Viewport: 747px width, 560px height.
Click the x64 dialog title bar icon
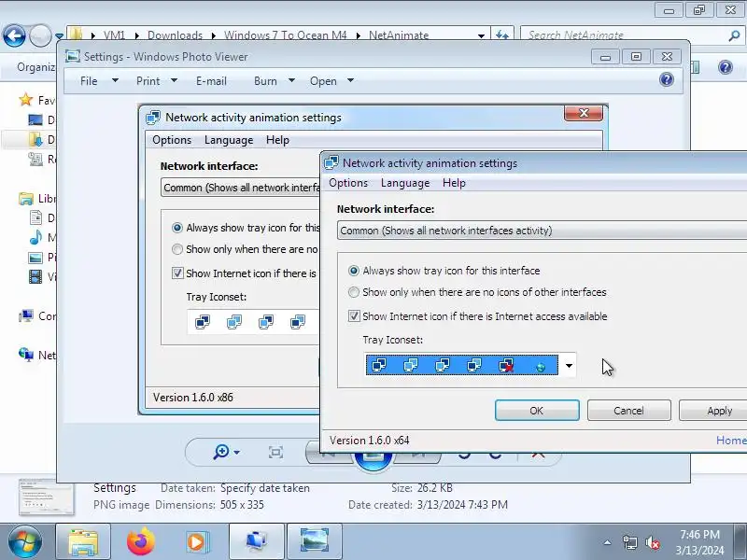tap(331, 162)
